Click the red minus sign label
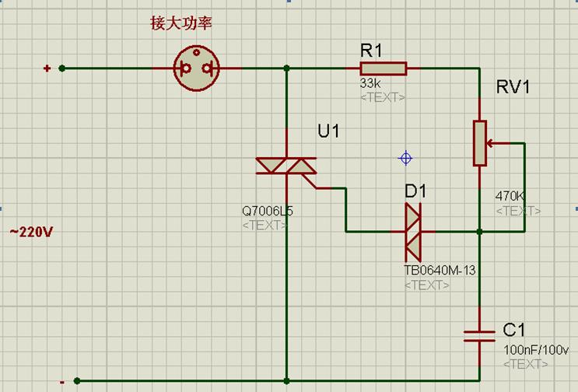The image size is (578, 392). (62, 383)
